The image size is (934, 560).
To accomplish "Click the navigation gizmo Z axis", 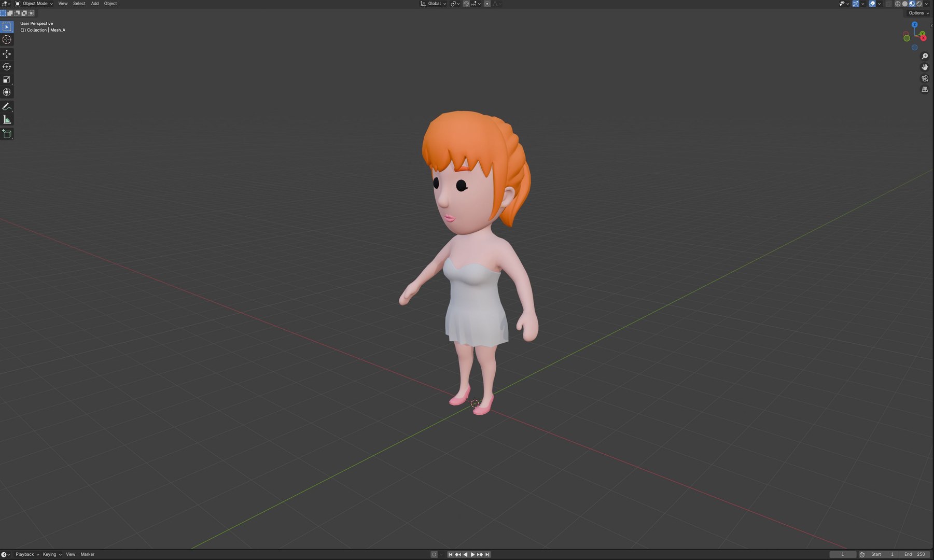I will click(x=915, y=24).
